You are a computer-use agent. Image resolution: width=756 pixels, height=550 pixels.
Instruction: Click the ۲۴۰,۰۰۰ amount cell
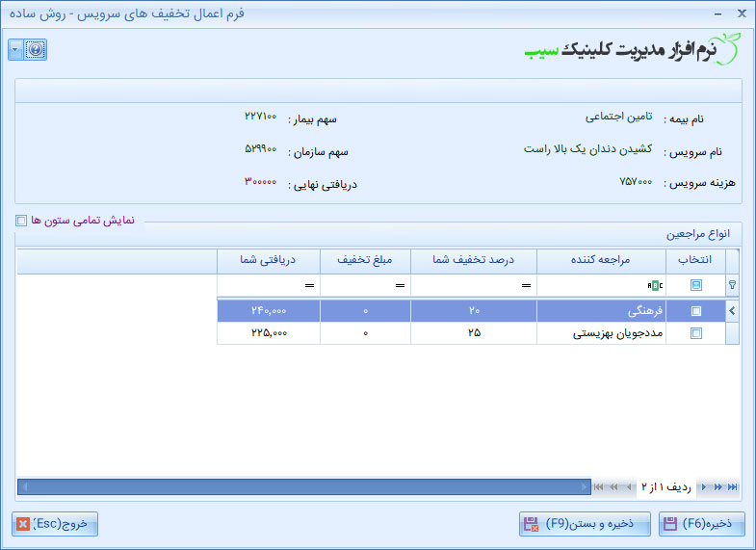pyautogui.click(x=268, y=311)
